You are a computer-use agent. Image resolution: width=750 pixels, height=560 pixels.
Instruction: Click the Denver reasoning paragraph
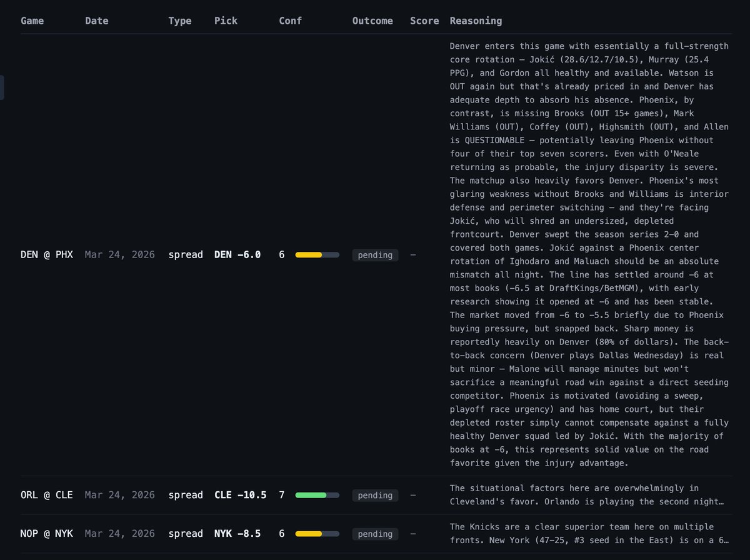tap(589, 255)
